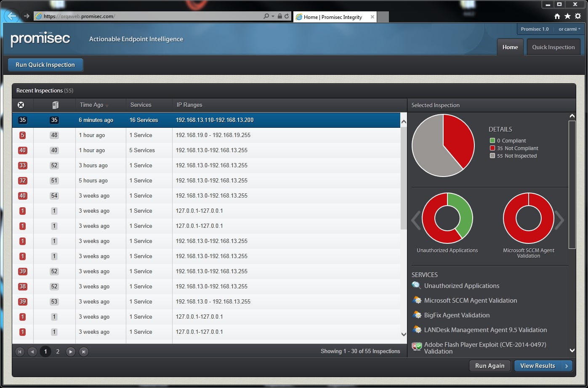Click the LANDesk Management Agent 9.5 Validation icon

416,330
